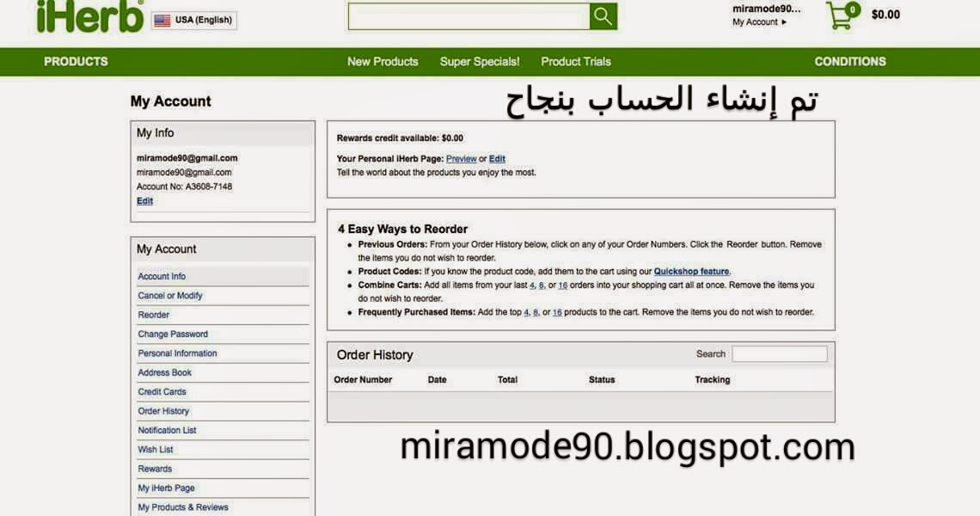Combine last 4 orders link
The height and width of the screenshot is (516, 980).
coord(532,286)
